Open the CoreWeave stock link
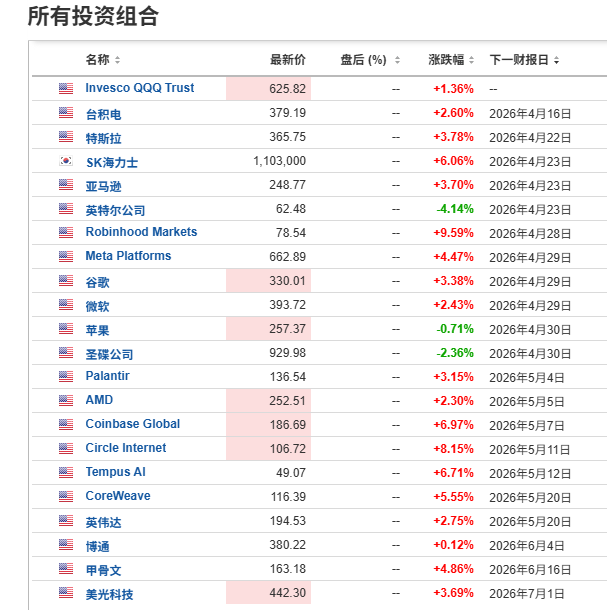This screenshot has height=610, width=607. click(118, 496)
